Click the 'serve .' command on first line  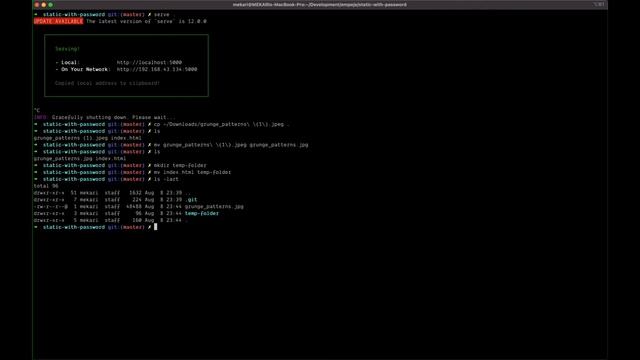[x=163, y=14]
